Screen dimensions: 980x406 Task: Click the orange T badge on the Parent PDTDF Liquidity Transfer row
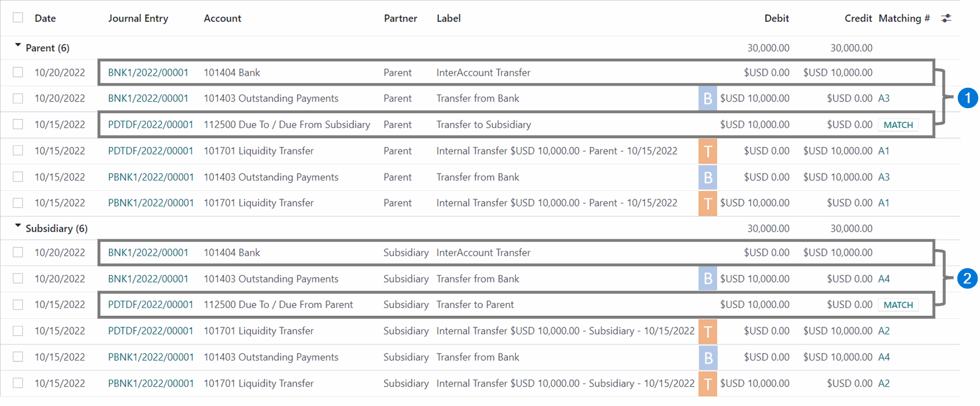coord(707,151)
